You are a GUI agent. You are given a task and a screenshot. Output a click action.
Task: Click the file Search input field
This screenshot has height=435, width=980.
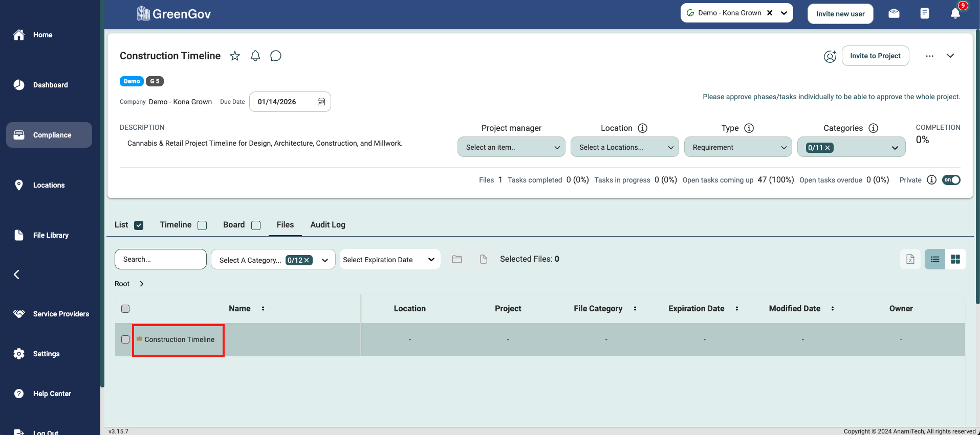coord(161,259)
